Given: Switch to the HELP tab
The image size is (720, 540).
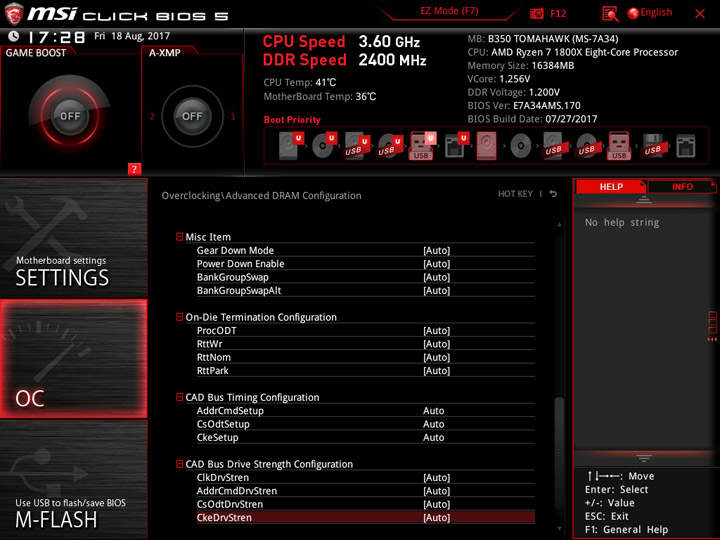Looking at the screenshot, I should [x=611, y=186].
